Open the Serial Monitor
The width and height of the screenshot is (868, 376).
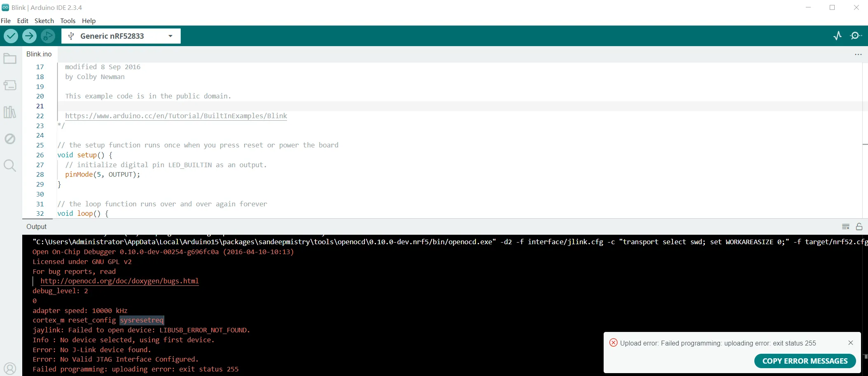tap(856, 36)
